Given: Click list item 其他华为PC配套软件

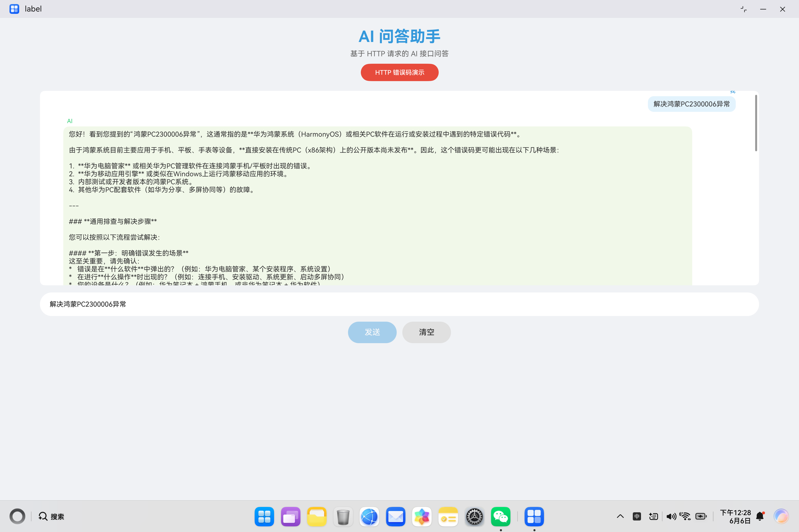Looking at the screenshot, I should (x=162, y=190).
